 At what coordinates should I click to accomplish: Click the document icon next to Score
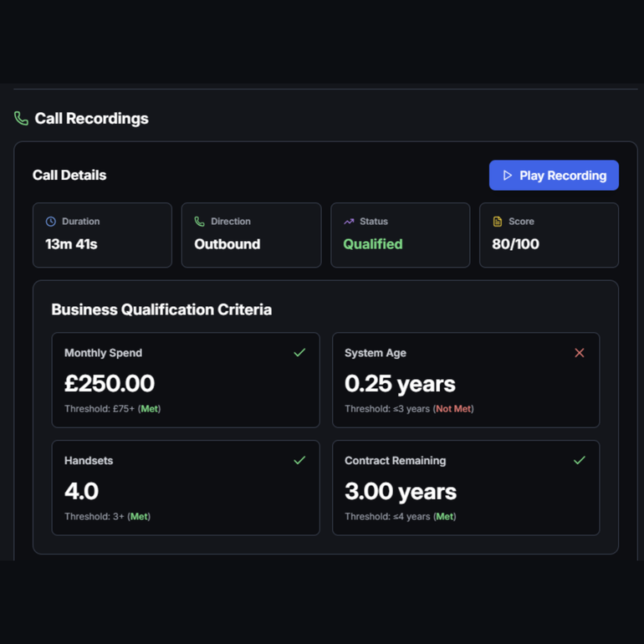(x=498, y=222)
